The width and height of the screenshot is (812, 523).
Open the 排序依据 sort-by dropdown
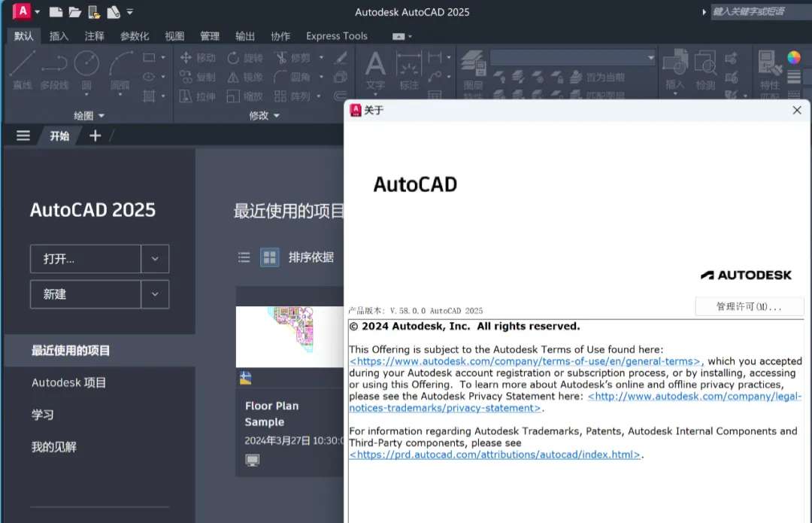click(311, 257)
